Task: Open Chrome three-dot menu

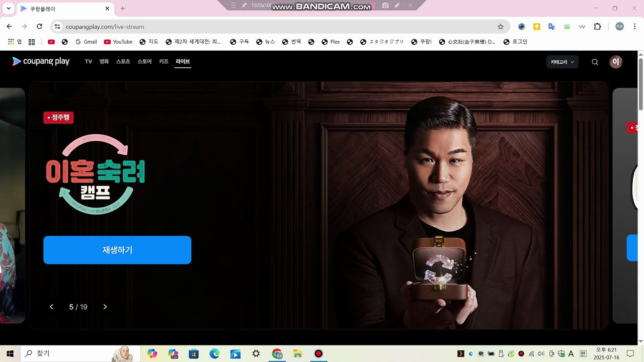Action: point(635,27)
